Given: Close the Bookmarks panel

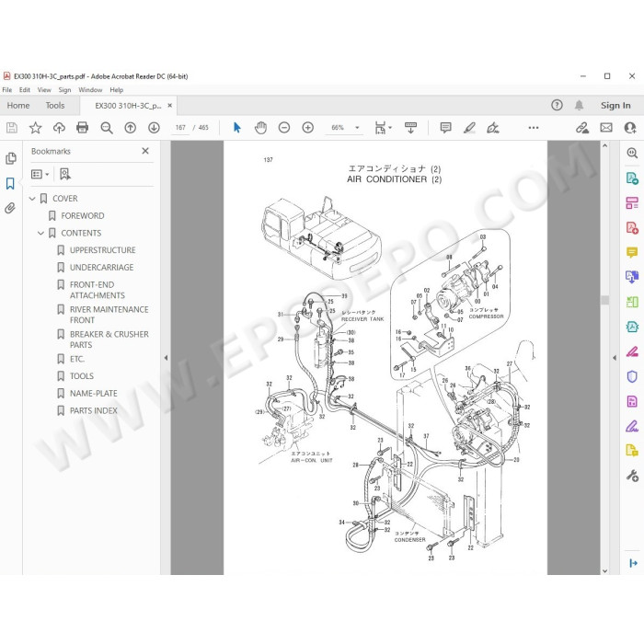Looking at the screenshot, I should pyautogui.click(x=145, y=151).
